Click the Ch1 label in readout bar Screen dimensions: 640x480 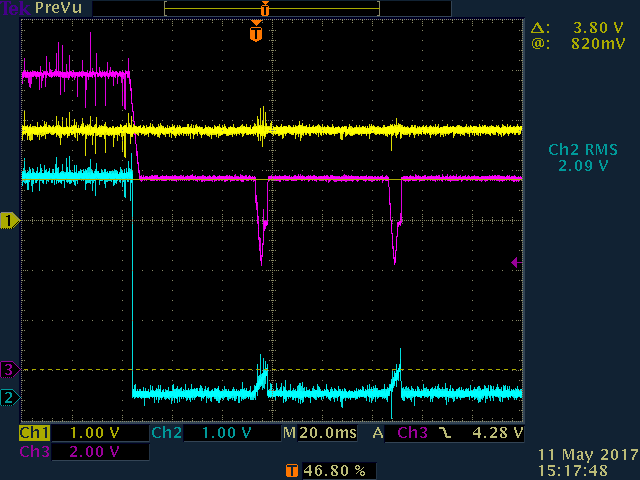click(x=34, y=433)
